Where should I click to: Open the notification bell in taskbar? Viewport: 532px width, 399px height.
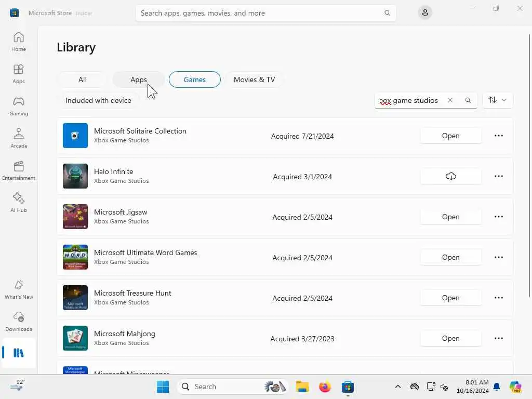click(x=497, y=387)
